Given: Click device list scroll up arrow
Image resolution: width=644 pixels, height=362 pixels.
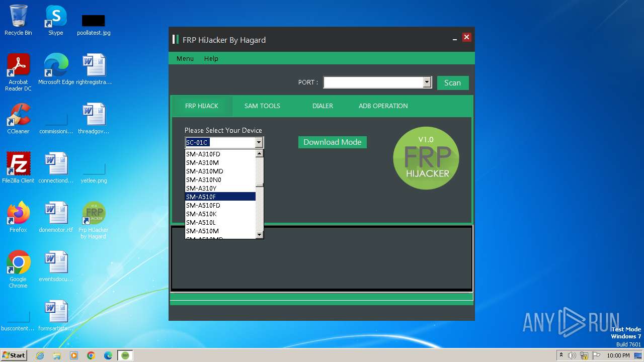Looking at the screenshot, I should 260,154.
